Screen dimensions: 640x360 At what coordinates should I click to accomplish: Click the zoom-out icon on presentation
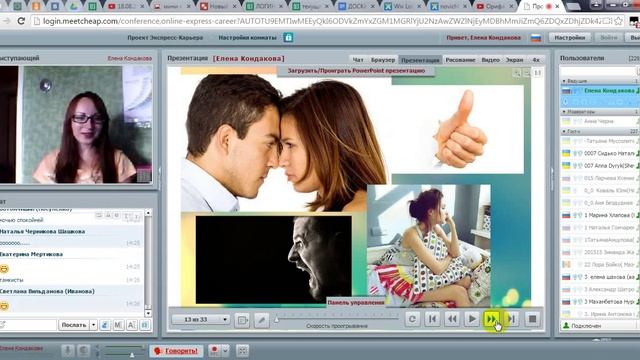[x=527, y=73]
